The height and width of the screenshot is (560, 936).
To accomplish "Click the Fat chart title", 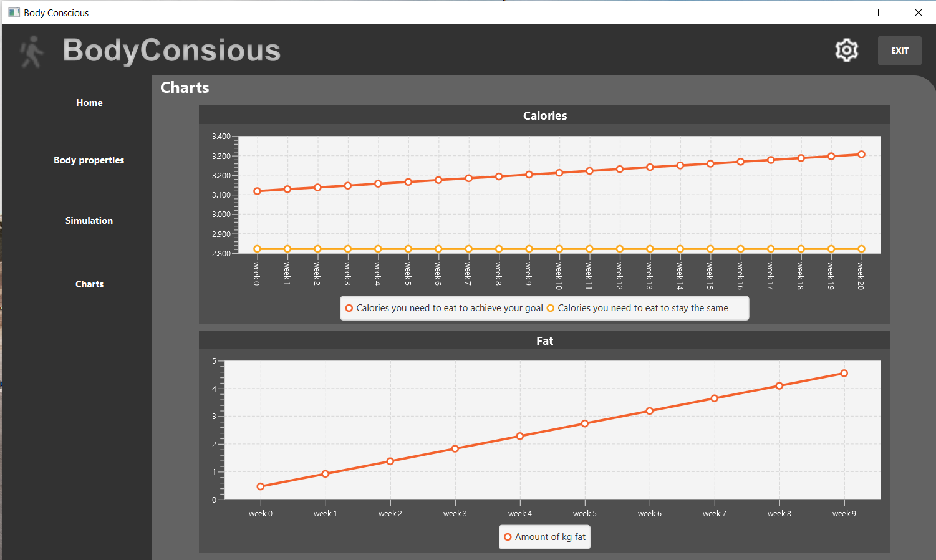I will pyautogui.click(x=544, y=341).
